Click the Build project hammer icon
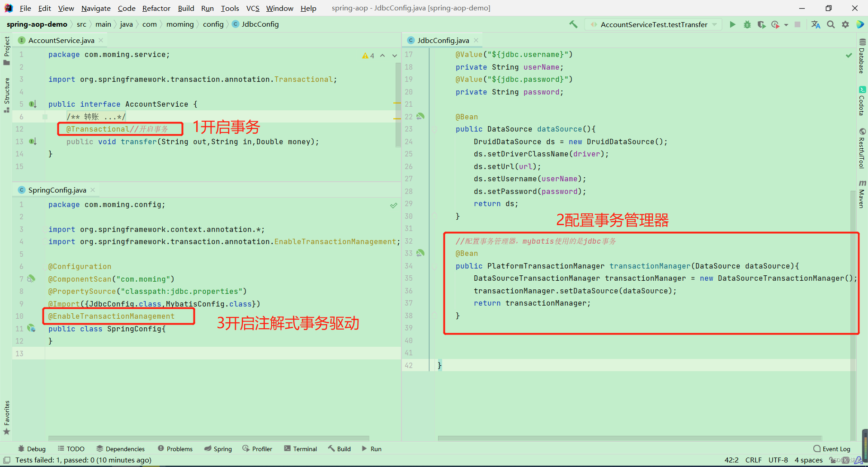The image size is (868, 467). point(573,24)
